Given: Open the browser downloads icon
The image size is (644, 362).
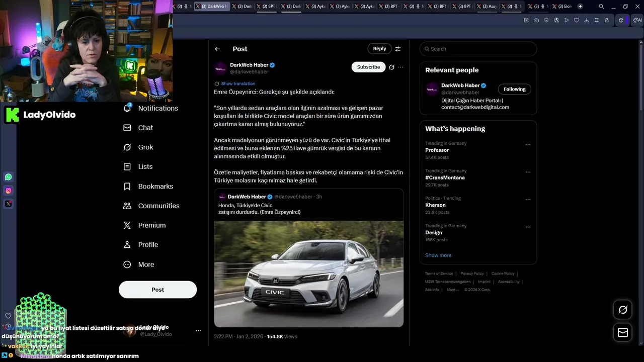Looking at the screenshot, I should (587, 20).
